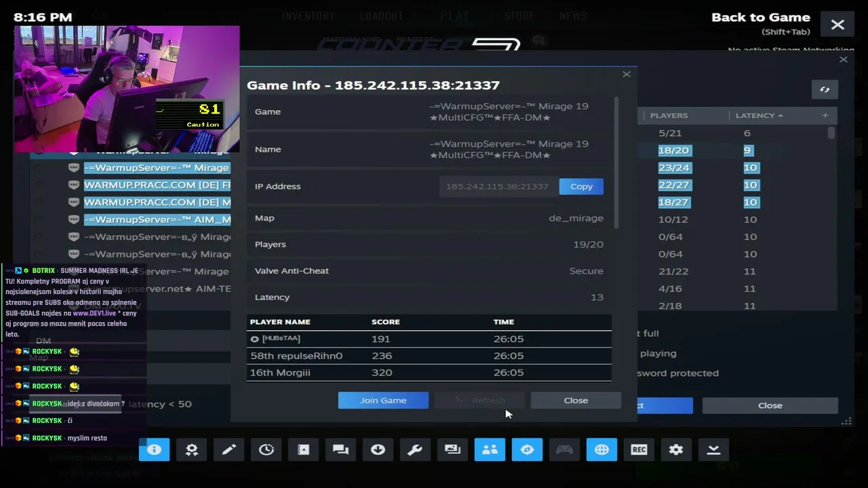Open the web browser globe icon
Viewport: 868px width, 488px height.
[x=601, y=449]
